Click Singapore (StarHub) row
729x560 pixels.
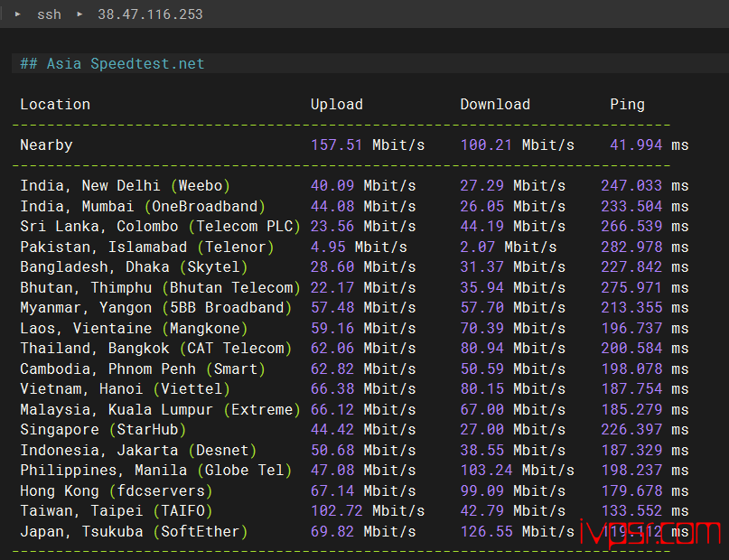coord(354,429)
